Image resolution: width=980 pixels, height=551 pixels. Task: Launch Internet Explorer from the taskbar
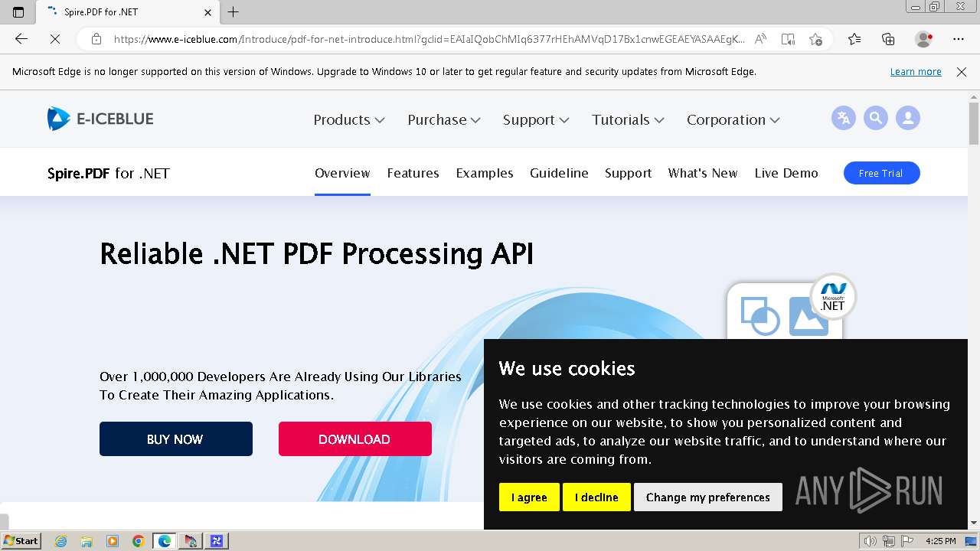click(60, 541)
